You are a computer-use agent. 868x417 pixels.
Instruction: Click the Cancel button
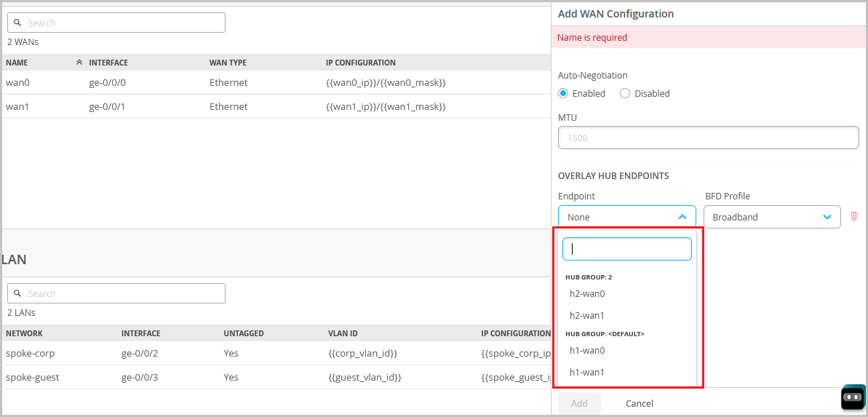(640, 403)
